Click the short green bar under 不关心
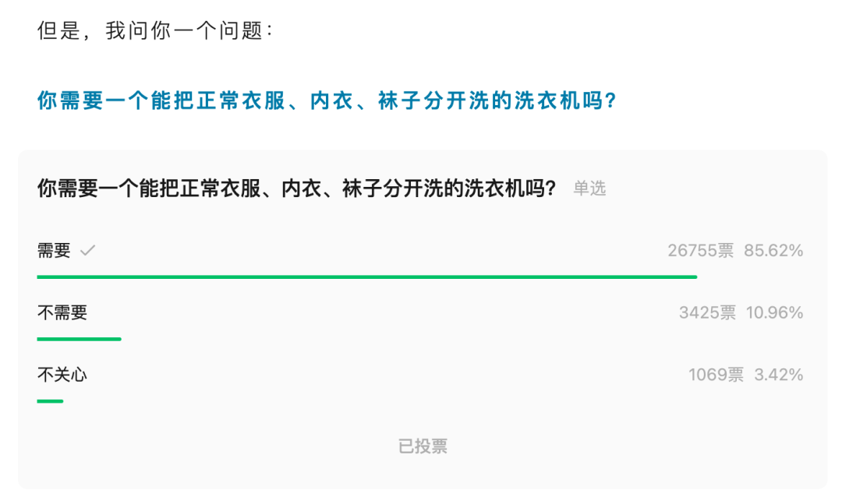This screenshot has width=842, height=504. pos(50,401)
